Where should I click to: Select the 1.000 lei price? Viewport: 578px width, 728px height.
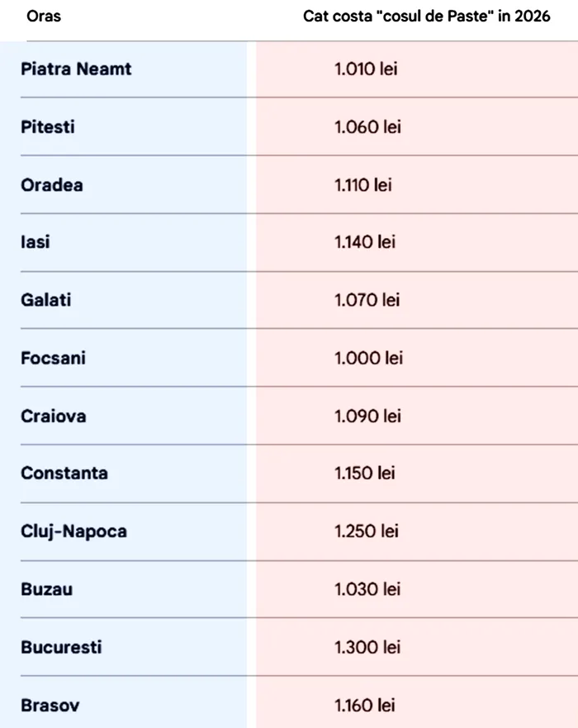click(368, 358)
